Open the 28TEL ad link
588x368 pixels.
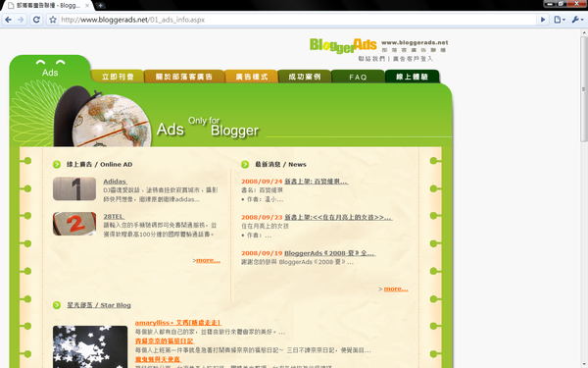point(114,217)
